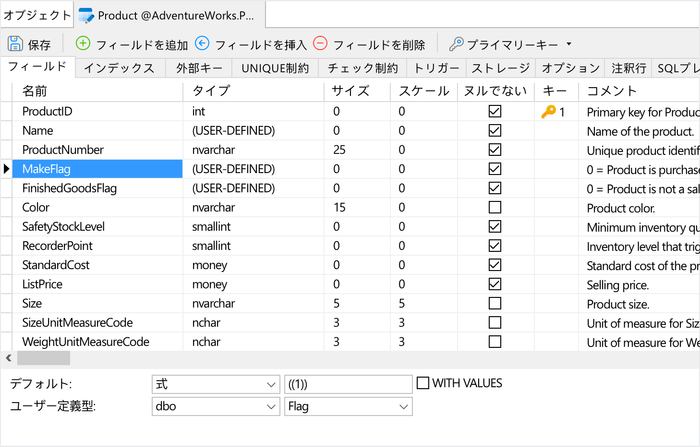Image resolution: width=700 pixels, height=447 pixels.
Task: Uncheck not-null checkbox for ProductNumber row
Action: tap(494, 150)
